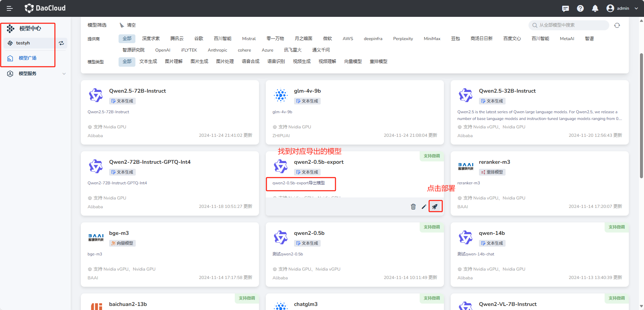Open the notifications bell
Screen dimensions: 644x310
click(595, 8)
